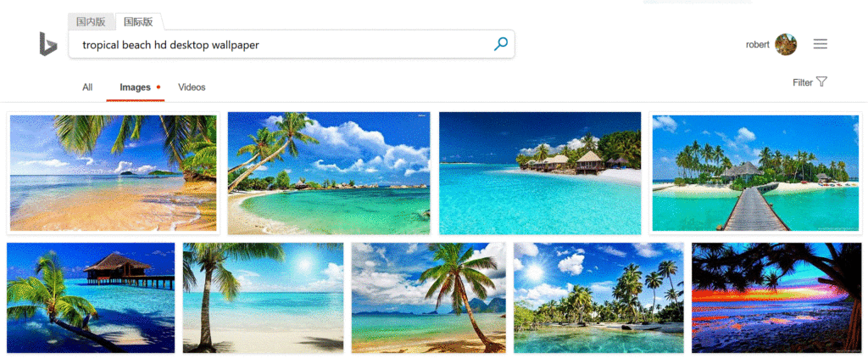Click the Bing logo icon

(x=48, y=44)
